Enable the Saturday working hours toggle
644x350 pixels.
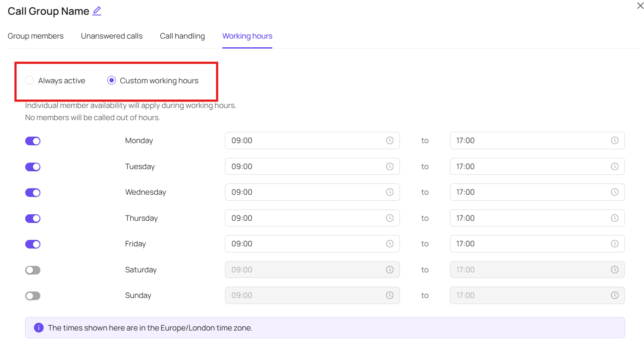(x=33, y=270)
